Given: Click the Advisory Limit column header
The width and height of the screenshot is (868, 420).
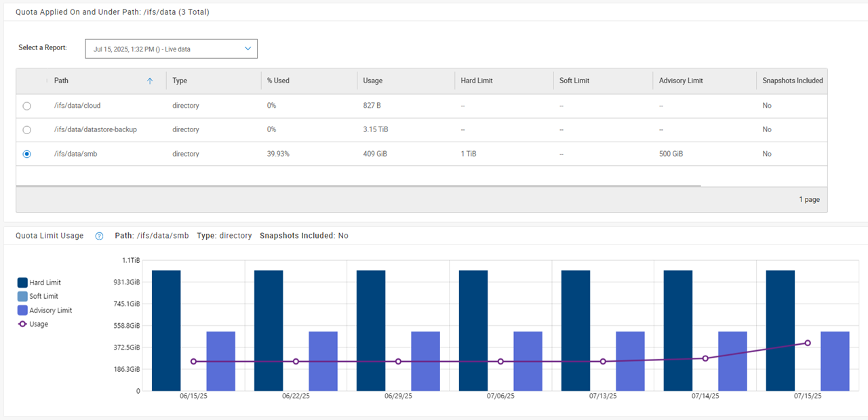Looking at the screenshot, I should tap(681, 81).
